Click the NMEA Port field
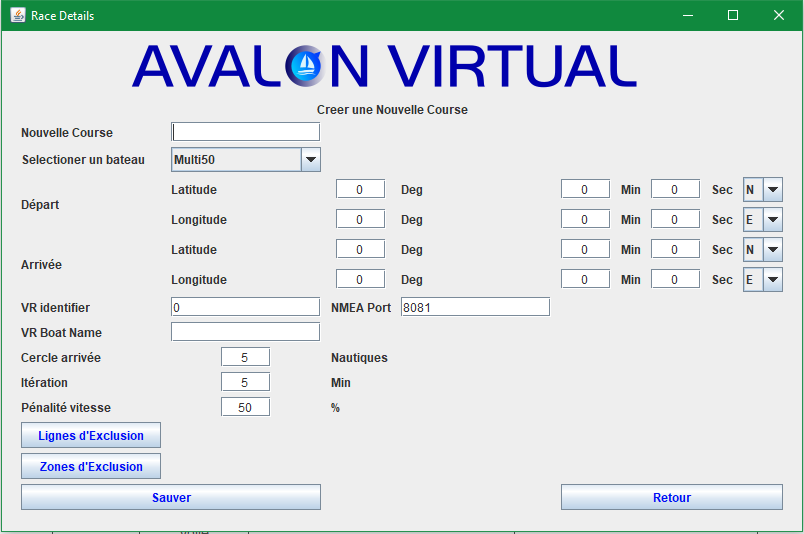 point(475,307)
